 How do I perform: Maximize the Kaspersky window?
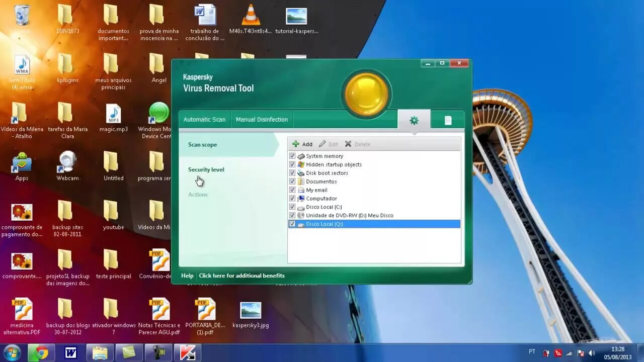(442, 63)
